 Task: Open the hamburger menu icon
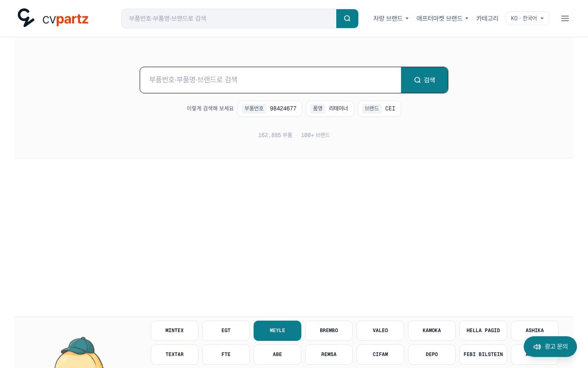pyautogui.click(x=565, y=18)
